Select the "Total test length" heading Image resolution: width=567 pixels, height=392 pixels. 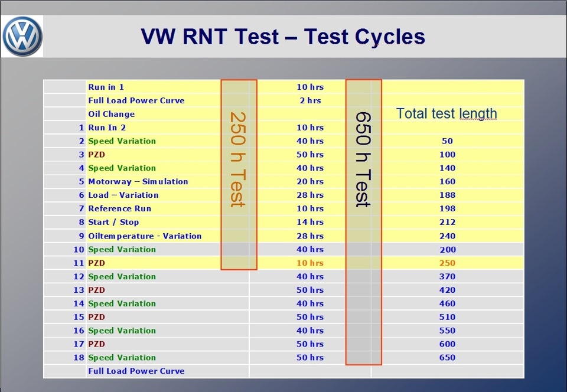[447, 113]
